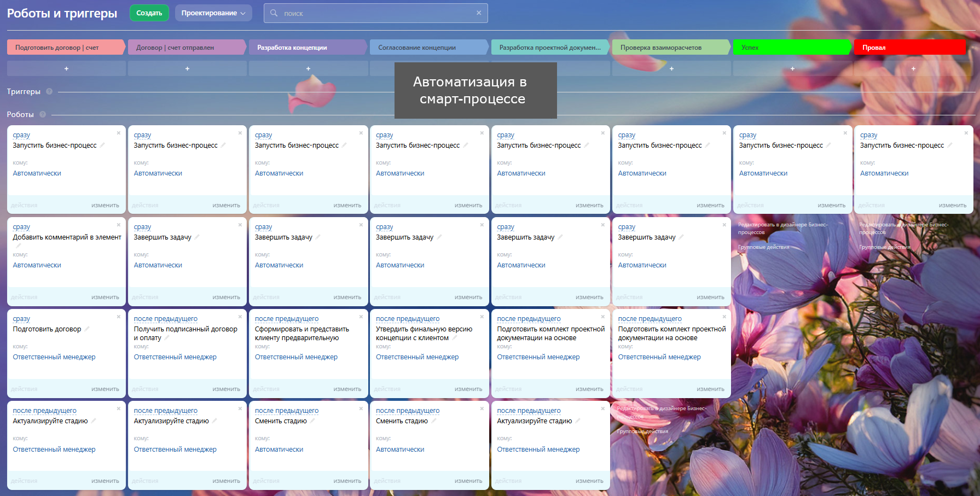Image resolution: width=980 pixels, height=496 pixels.
Task: Open the Разработка концепции stage header
Action: (308, 48)
